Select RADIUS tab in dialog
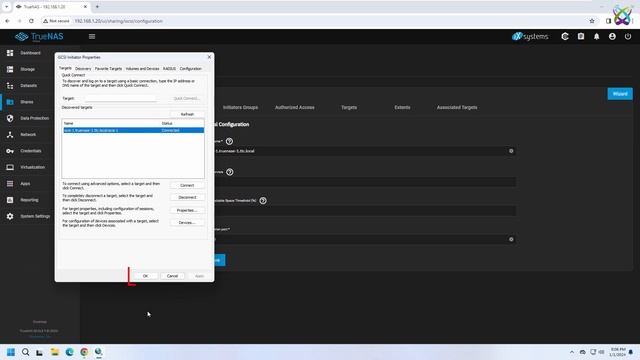Screen dimensions: 640x360 (169, 69)
